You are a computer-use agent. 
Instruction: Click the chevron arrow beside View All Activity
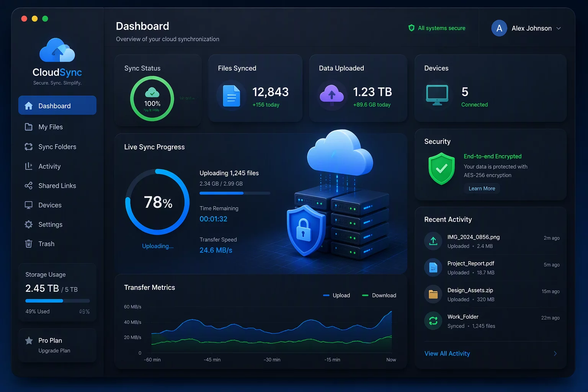pyautogui.click(x=555, y=353)
